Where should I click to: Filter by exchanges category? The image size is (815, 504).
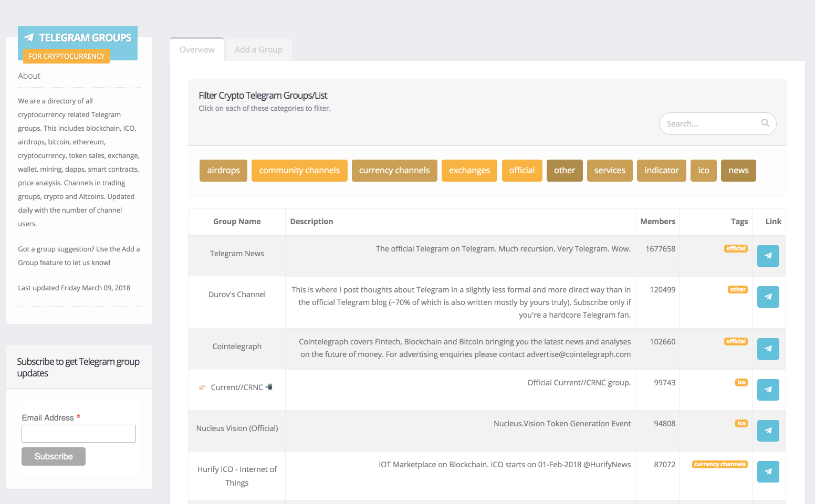pos(469,171)
